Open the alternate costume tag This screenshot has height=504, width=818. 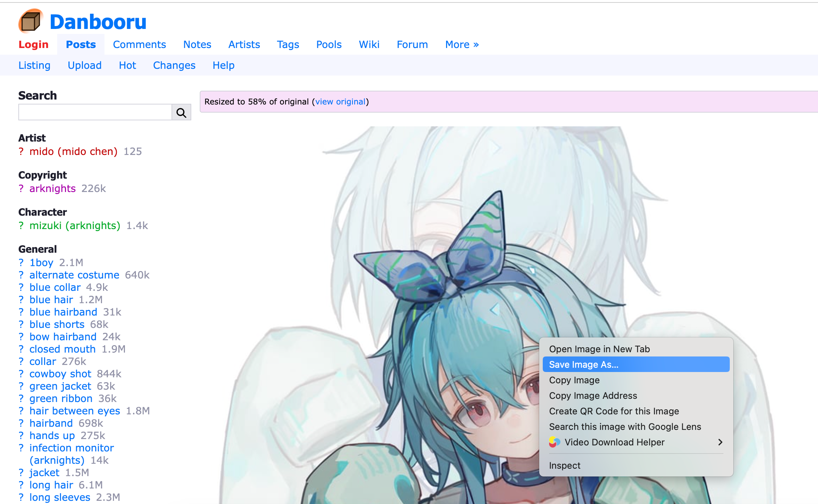(74, 275)
